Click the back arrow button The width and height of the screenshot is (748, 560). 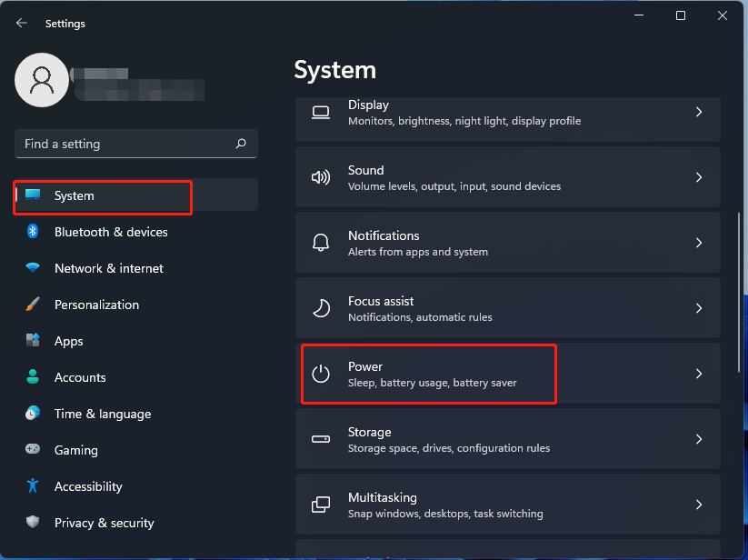[21, 23]
